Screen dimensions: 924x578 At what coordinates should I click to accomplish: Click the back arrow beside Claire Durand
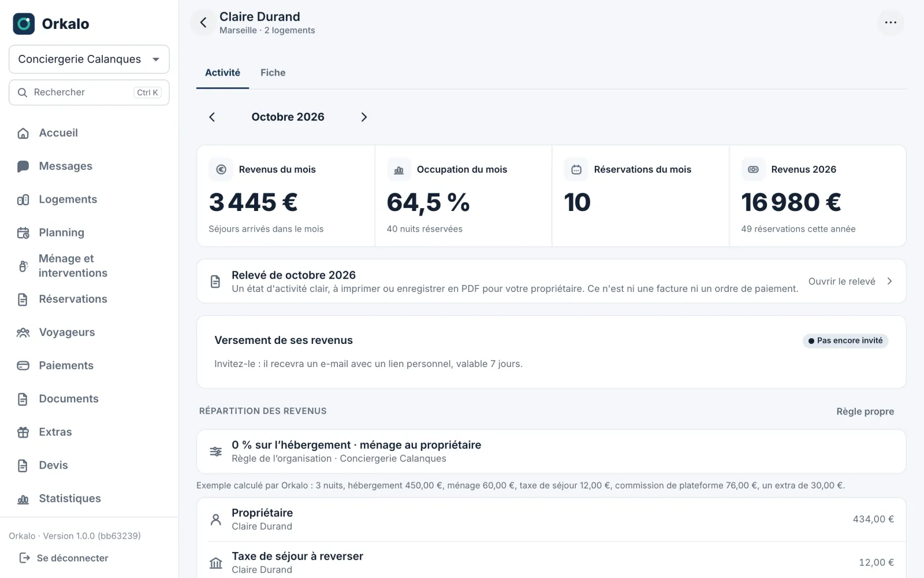(x=203, y=23)
